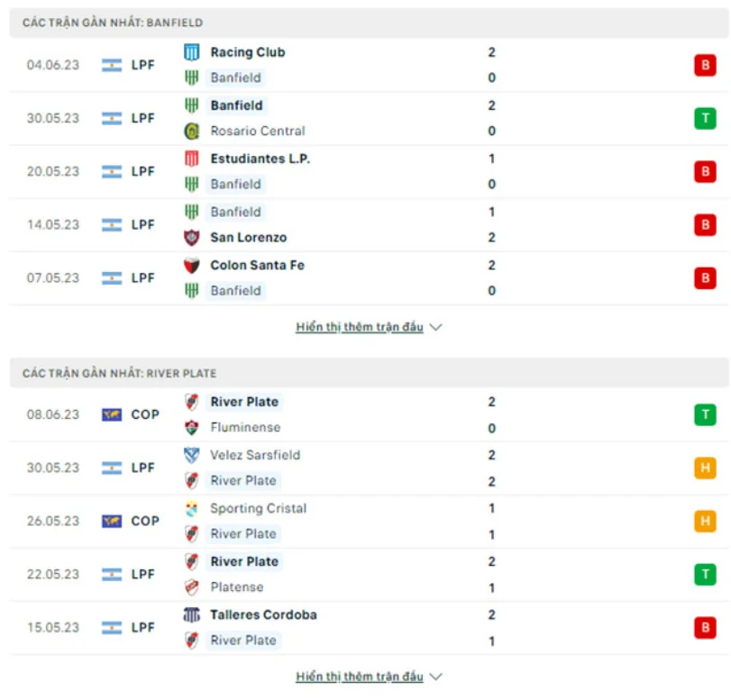The height and width of the screenshot is (700, 731).
Task: Toggle the green T result badge for Banfield
Action: (704, 118)
